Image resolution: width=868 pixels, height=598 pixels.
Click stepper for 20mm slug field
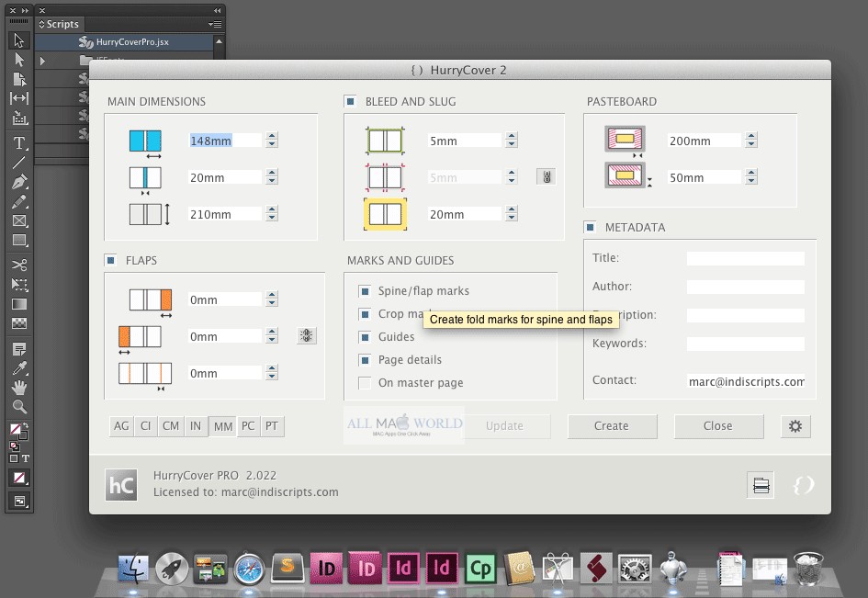[x=512, y=214]
